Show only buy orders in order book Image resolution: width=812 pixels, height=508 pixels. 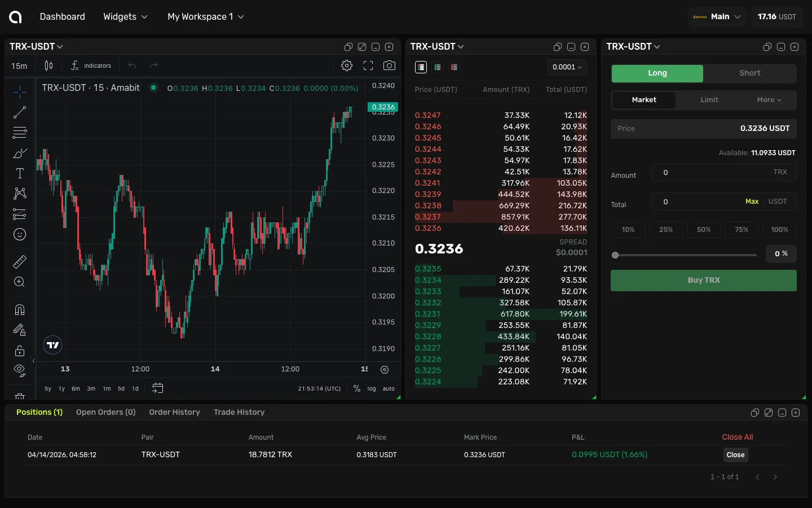click(x=438, y=67)
